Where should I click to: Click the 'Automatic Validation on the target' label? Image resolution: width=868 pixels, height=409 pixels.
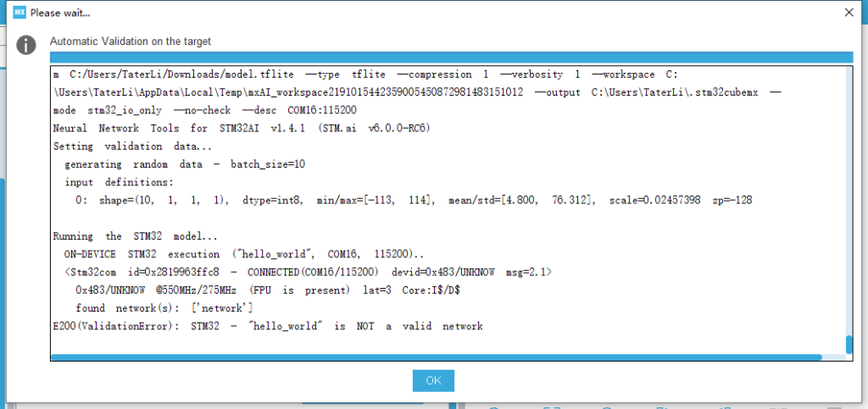130,41
